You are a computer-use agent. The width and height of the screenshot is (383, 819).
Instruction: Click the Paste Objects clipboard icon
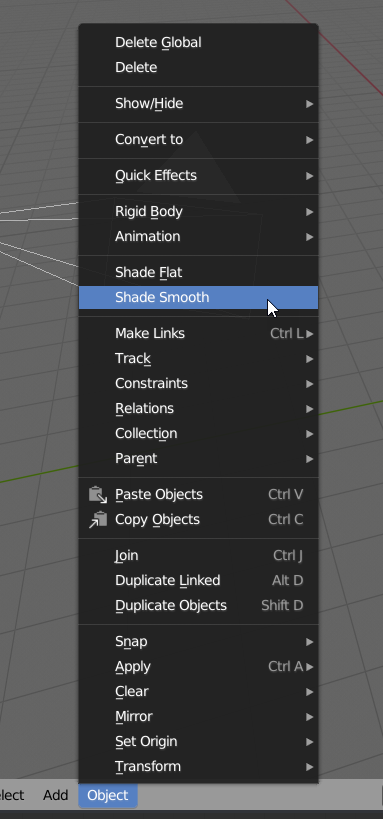tap(98, 495)
